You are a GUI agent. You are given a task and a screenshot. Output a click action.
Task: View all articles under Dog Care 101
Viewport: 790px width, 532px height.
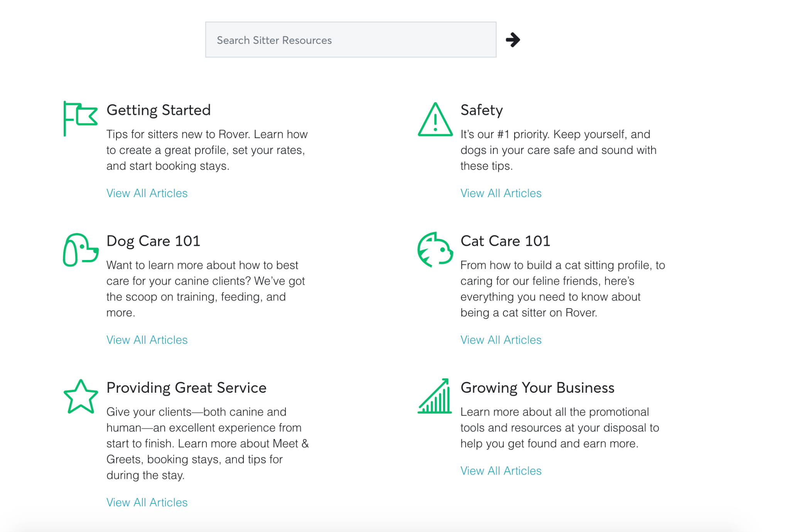pos(147,340)
